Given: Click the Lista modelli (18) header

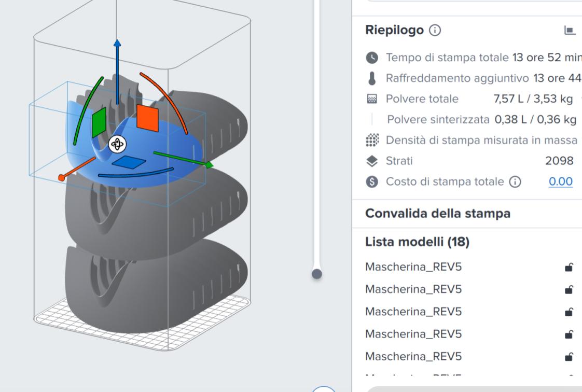Looking at the screenshot, I should (x=417, y=242).
